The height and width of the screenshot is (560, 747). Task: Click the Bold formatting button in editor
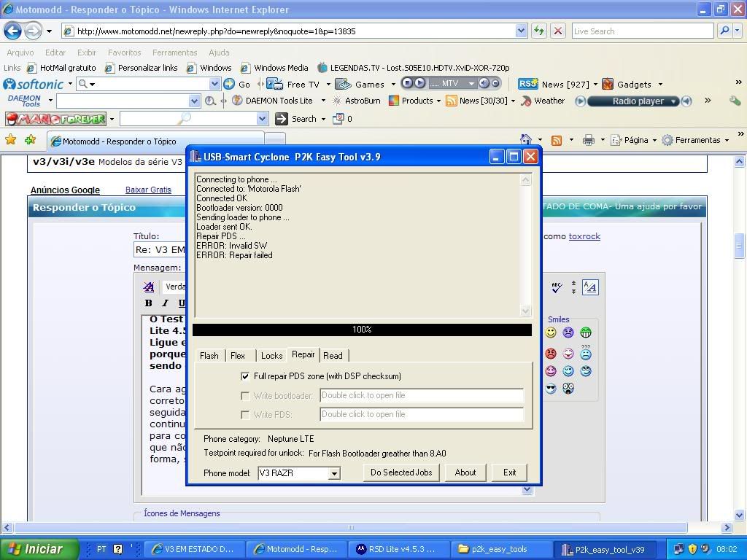point(149,303)
